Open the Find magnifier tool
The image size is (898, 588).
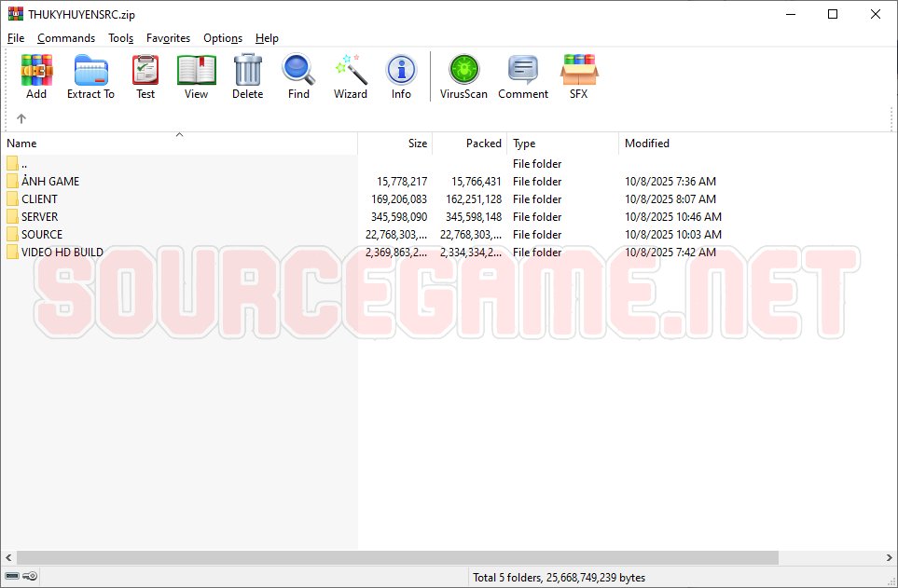click(298, 75)
